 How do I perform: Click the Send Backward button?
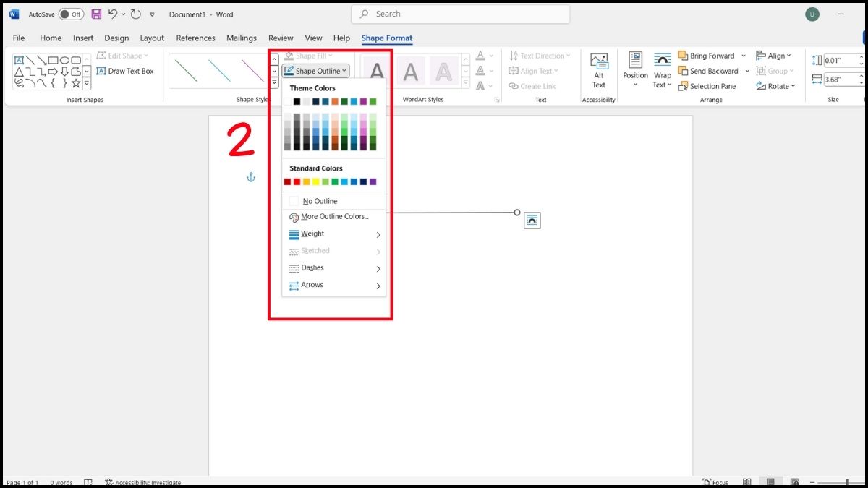[708, 71]
